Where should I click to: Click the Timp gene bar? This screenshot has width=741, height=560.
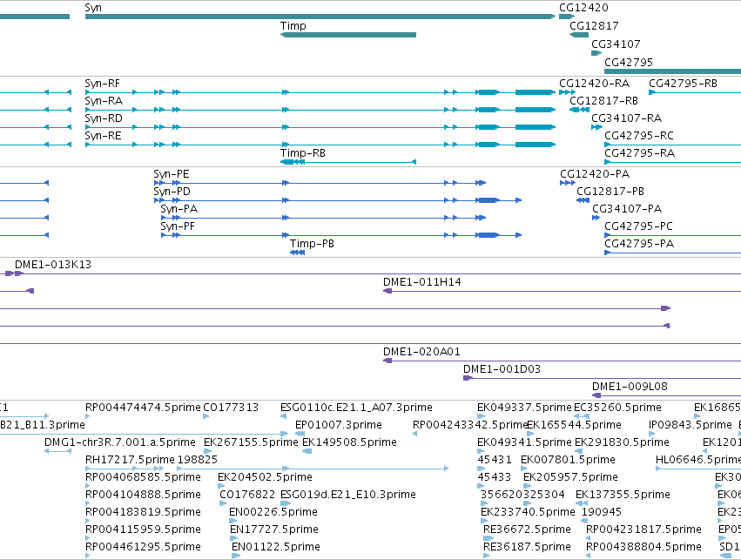click(x=348, y=35)
